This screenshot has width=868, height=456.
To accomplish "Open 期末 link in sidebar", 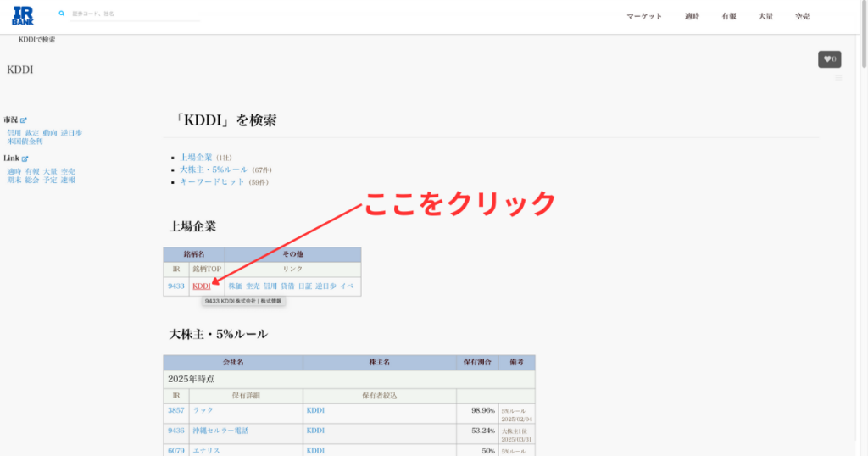I will 14,180.
